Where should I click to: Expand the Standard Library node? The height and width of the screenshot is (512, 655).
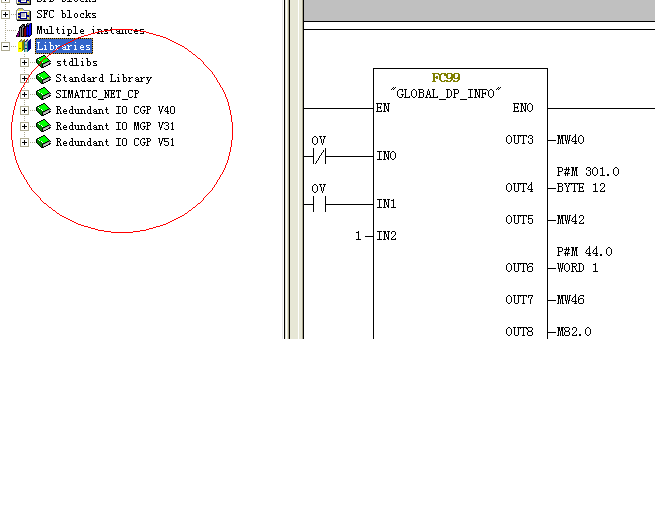[x=25, y=78]
